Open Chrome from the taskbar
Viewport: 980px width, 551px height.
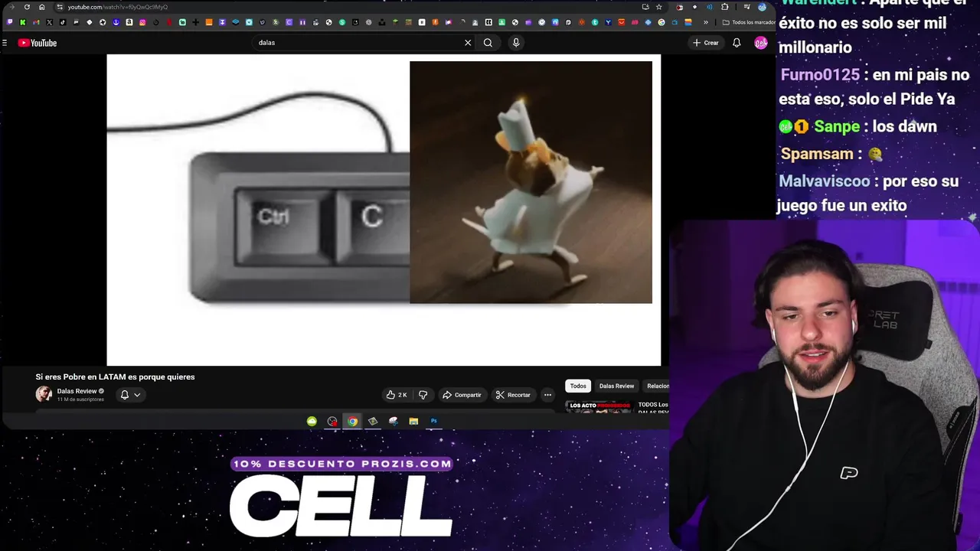pyautogui.click(x=352, y=421)
